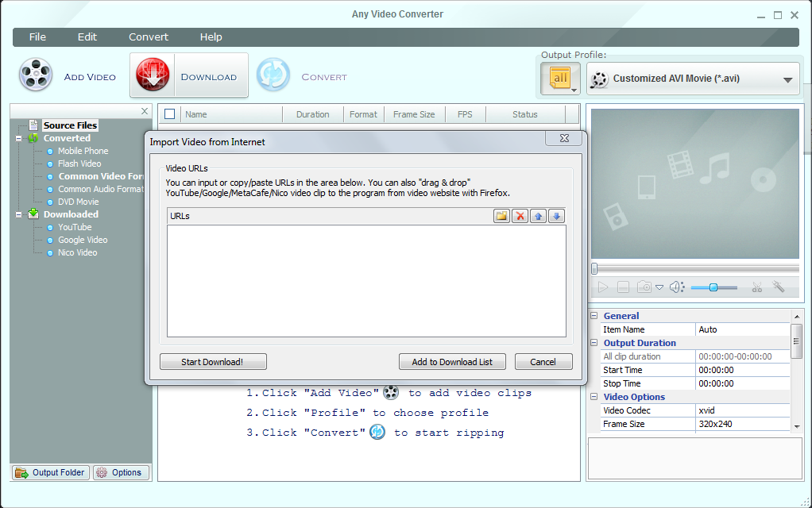Sort by the Name column header

pos(231,114)
